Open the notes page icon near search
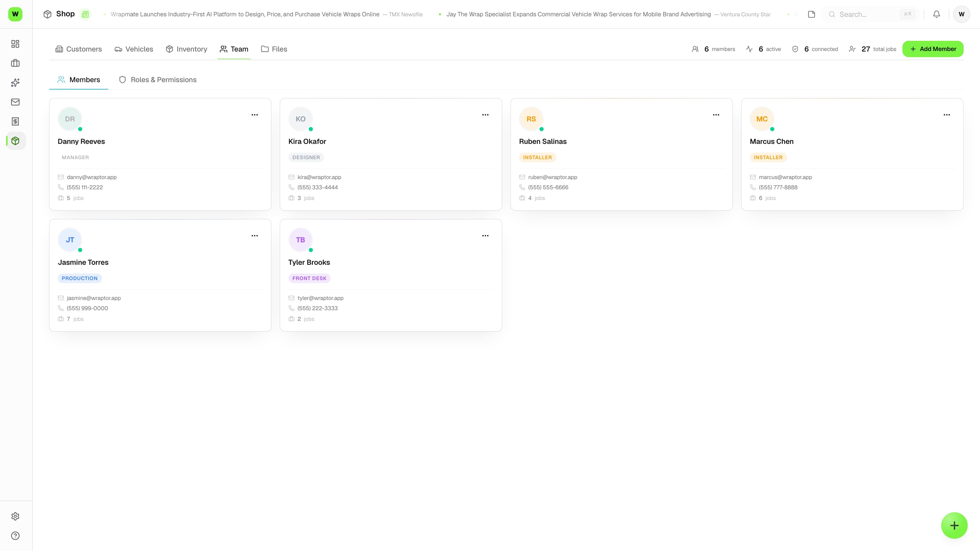Screen dimensions: 980x551 point(812,14)
